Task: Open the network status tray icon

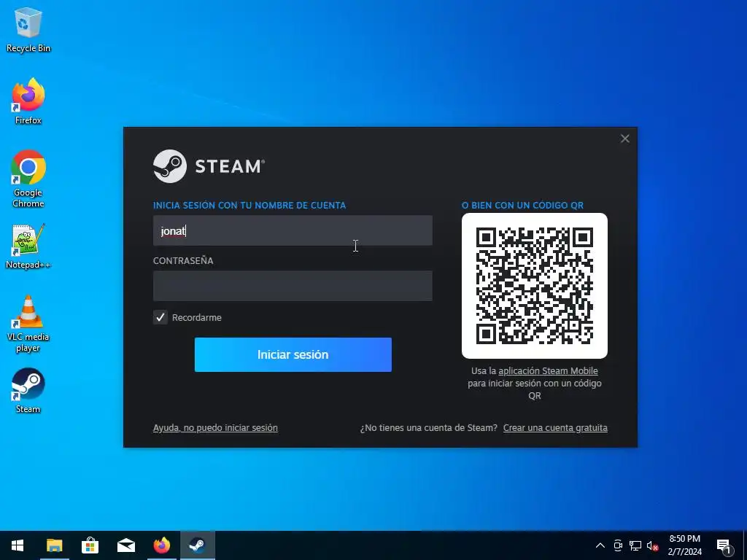Action: click(x=635, y=545)
